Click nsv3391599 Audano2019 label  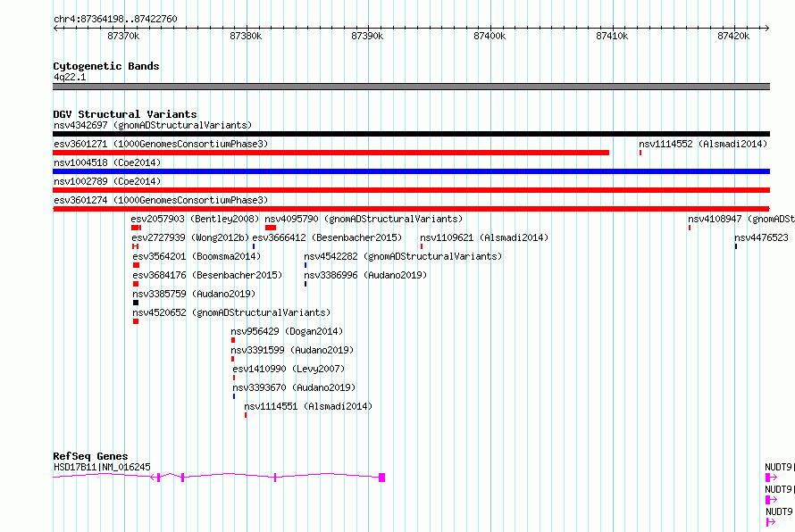click(293, 350)
